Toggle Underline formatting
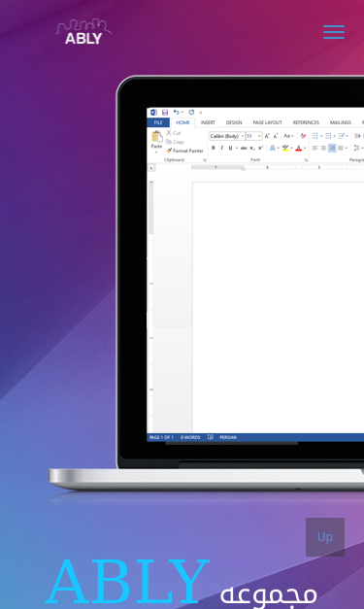 230,148
